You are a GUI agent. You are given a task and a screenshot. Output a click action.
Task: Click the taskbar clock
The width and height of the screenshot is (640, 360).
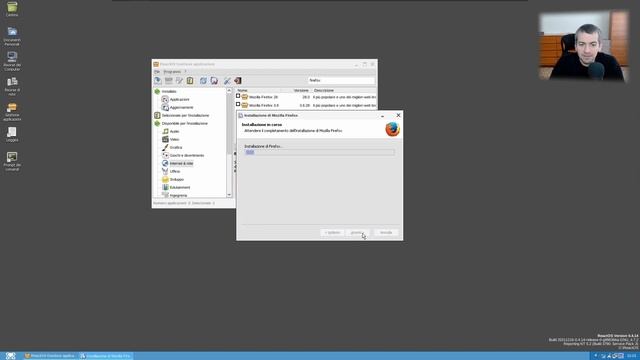point(632,356)
